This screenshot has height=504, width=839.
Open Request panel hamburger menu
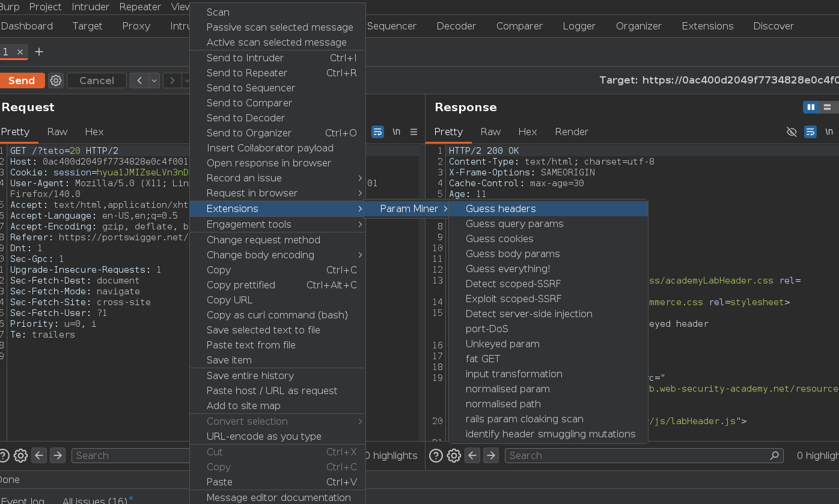pos(413,132)
